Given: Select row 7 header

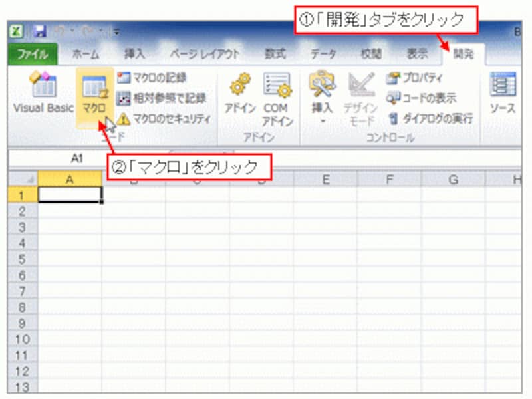Looking at the screenshot, I should click(23, 291).
